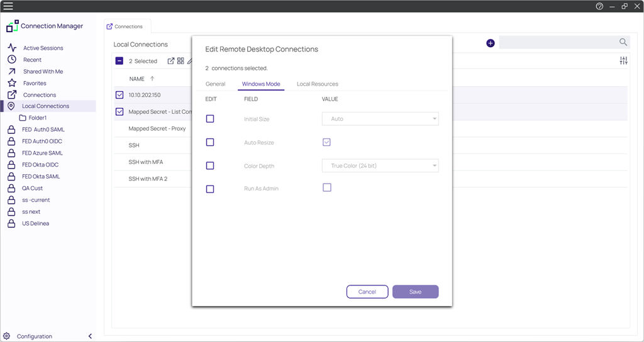The height and width of the screenshot is (342, 644).
Task: Enable edit checkbox for Initial Size
Action: point(210,119)
